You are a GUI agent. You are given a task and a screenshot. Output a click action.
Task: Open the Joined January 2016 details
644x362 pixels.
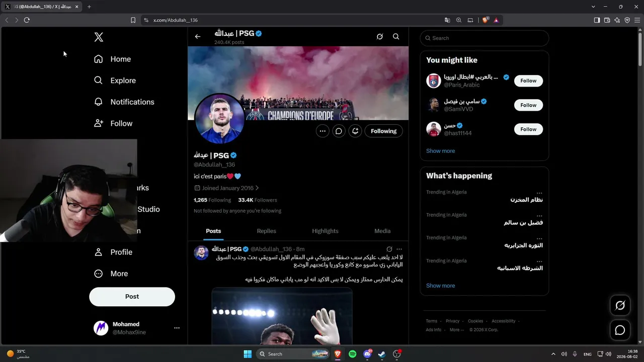pos(226,188)
